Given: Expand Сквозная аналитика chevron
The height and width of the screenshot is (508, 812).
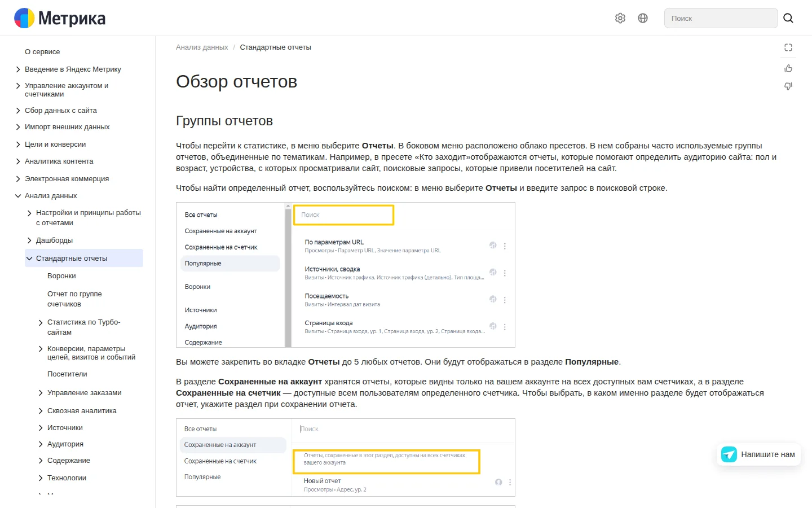Looking at the screenshot, I should point(41,411).
